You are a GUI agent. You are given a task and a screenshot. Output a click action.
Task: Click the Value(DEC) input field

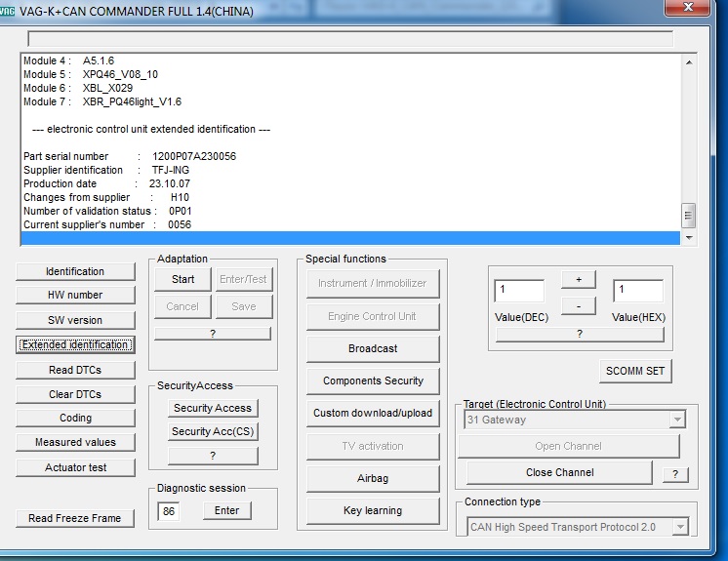(x=519, y=291)
